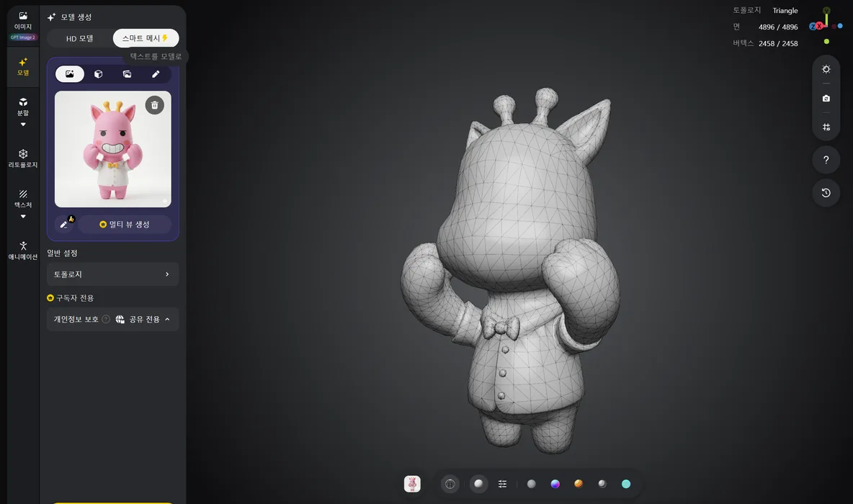Expand the 토폴로지 settings row
853x504 pixels.
click(x=112, y=274)
